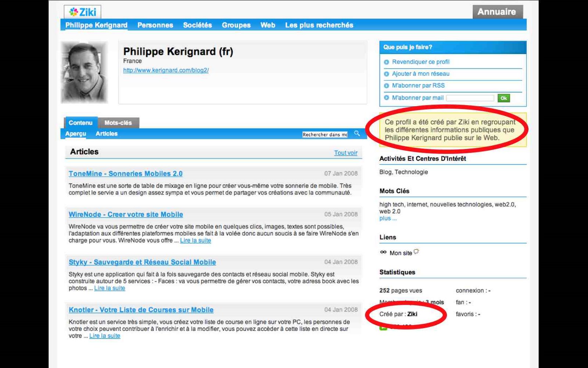The height and width of the screenshot is (368, 588).
Task: Expand keywords with the plus ... link
Action: 388,218
